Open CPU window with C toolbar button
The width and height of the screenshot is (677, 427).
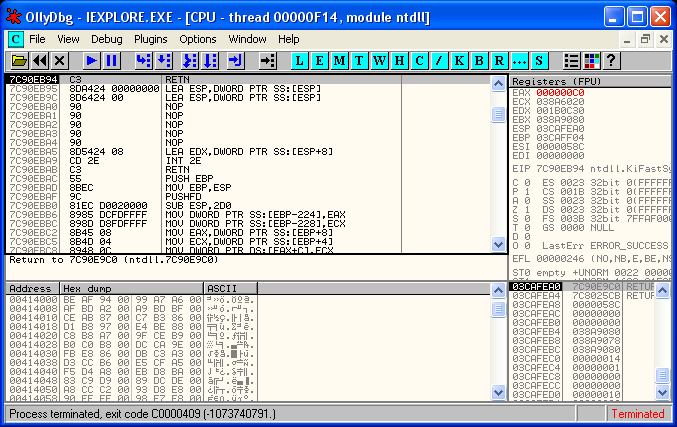click(x=419, y=61)
